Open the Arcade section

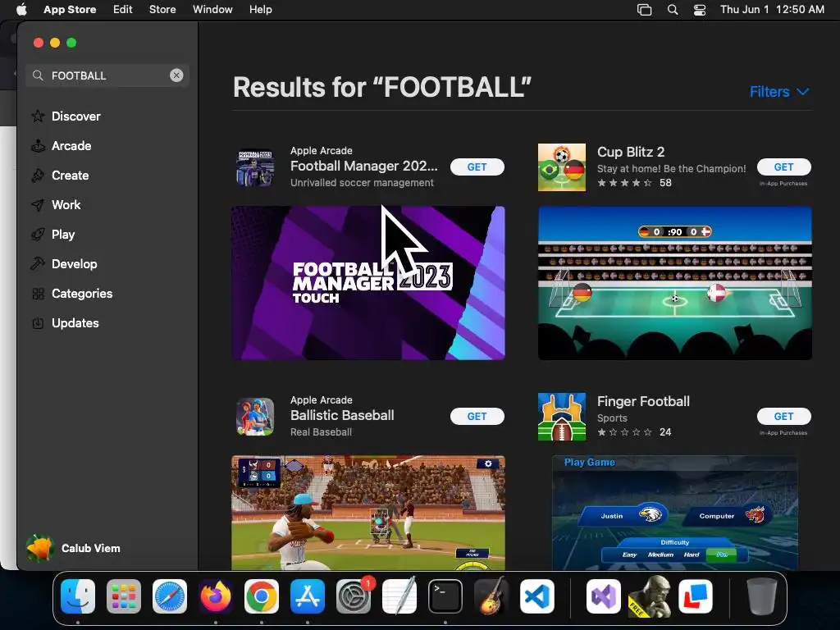pos(71,146)
